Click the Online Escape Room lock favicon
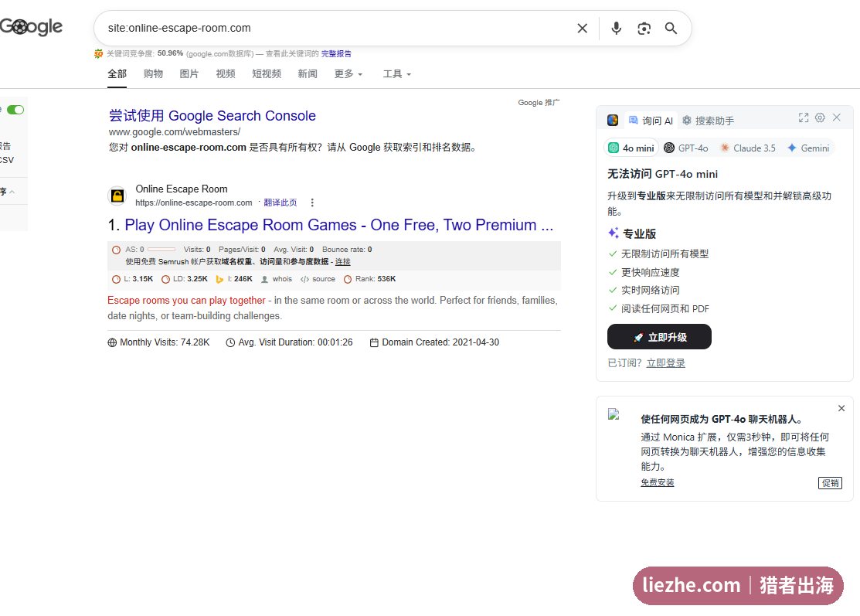Screen dimensions: 860x616 coord(117,196)
